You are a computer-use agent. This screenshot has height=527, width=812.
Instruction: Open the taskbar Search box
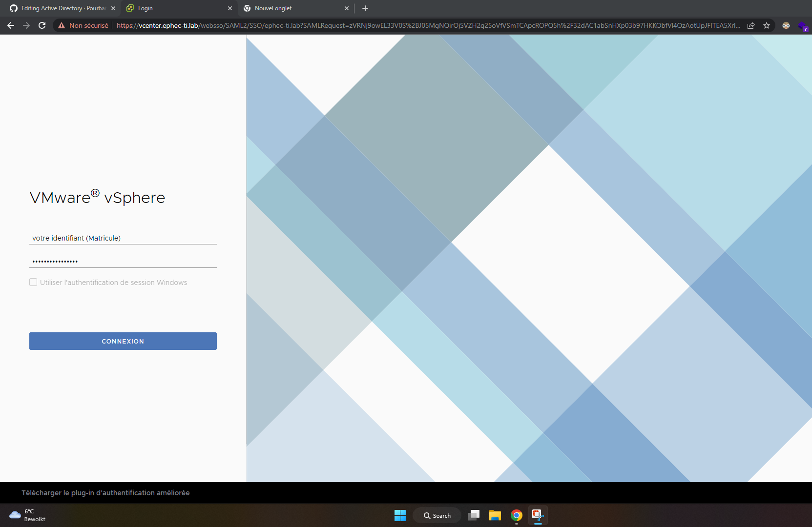click(x=437, y=515)
